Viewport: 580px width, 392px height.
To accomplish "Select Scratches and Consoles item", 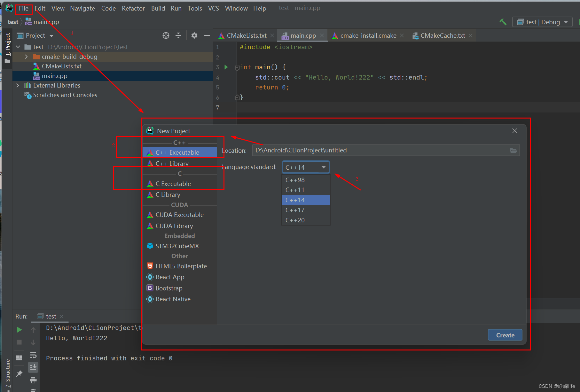I will coord(65,95).
